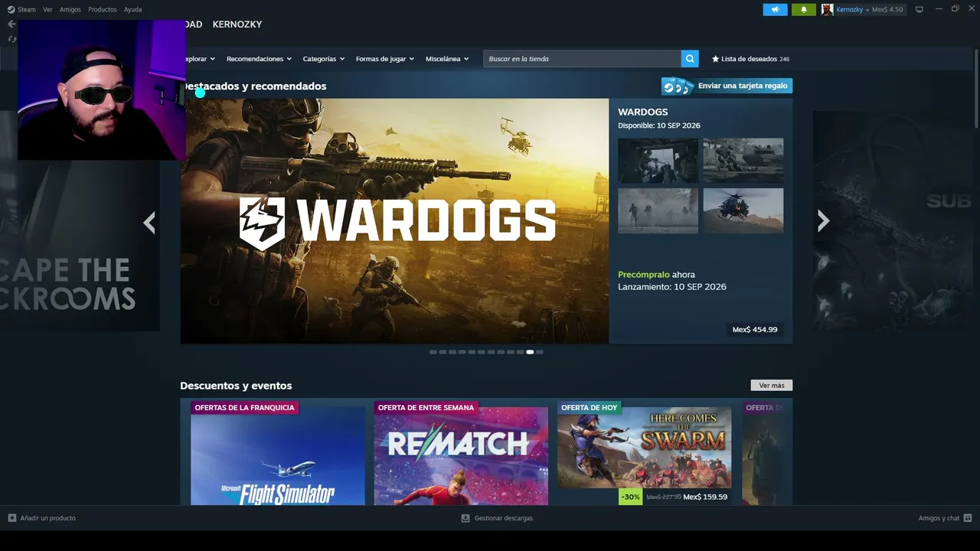This screenshot has width=980, height=551.
Task: Open the Kernozky account dropdown
Action: (x=852, y=9)
